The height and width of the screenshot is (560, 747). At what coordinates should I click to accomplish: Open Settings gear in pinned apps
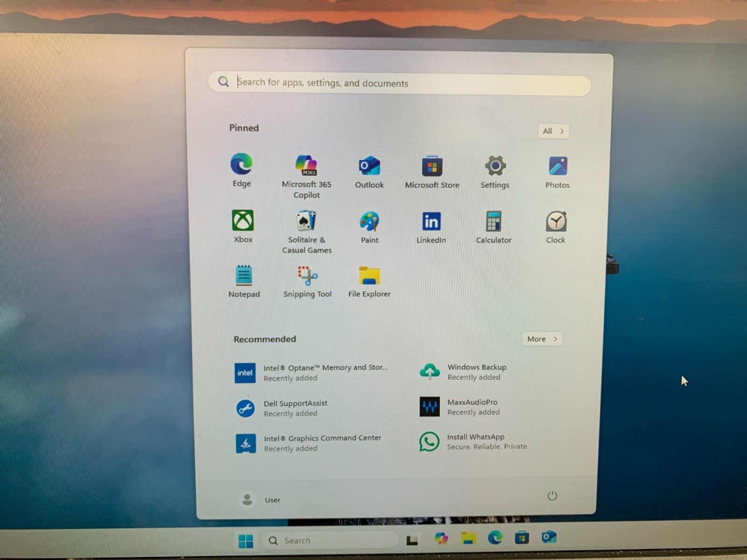pos(495,172)
